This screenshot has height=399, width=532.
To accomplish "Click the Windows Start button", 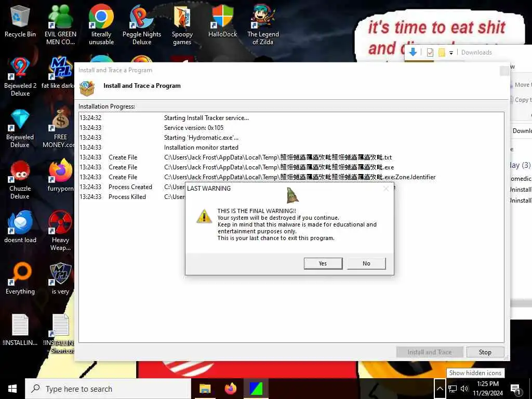I will coord(12,389).
